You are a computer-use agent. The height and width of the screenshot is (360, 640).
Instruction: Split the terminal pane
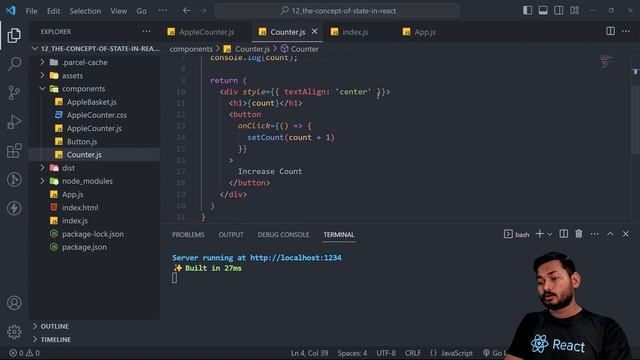564,234
